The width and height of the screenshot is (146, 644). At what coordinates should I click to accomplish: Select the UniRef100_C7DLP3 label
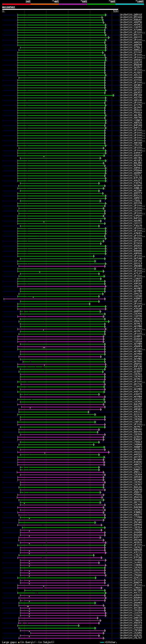131,555
